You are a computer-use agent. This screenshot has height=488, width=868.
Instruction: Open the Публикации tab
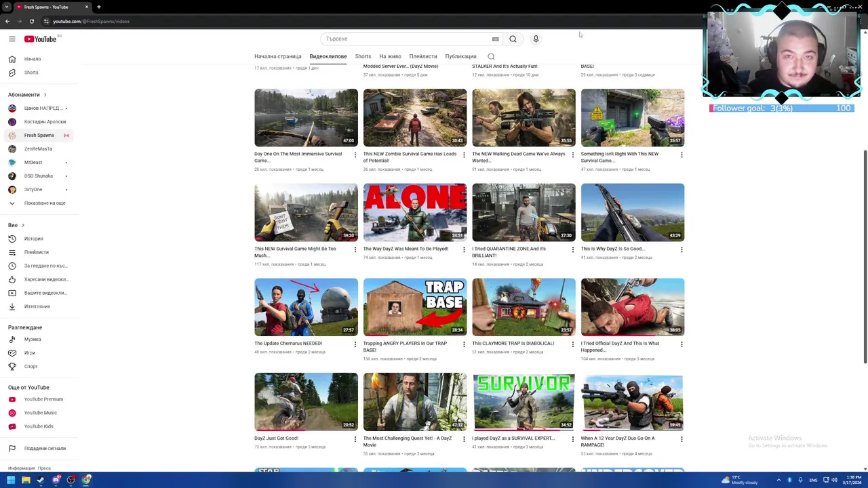[460, 57]
